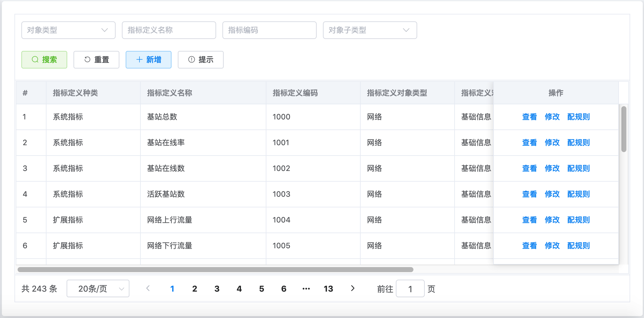This screenshot has width=644, height=318.
Task: Click 系统指标 in row 1
Action: pos(68,117)
